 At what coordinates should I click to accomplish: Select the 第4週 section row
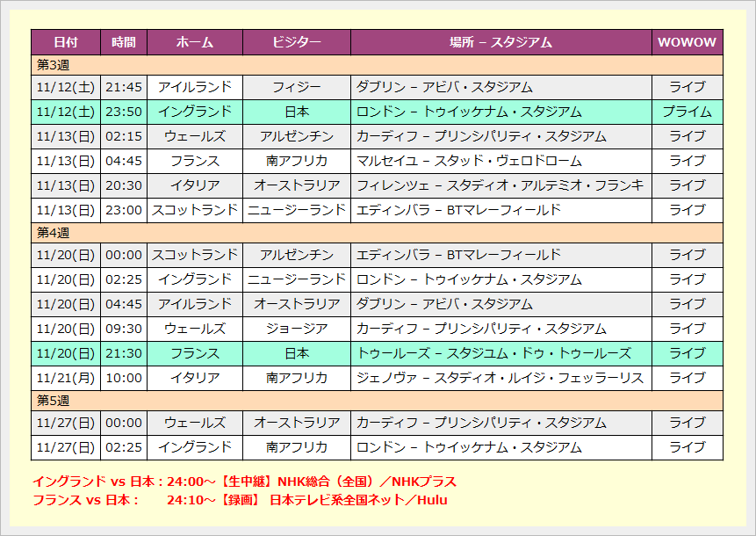coord(377,233)
